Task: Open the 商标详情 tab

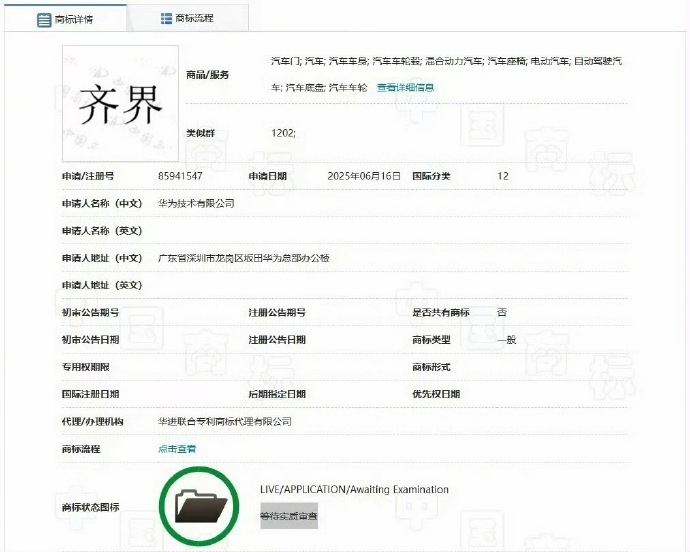Action: click(x=66, y=18)
